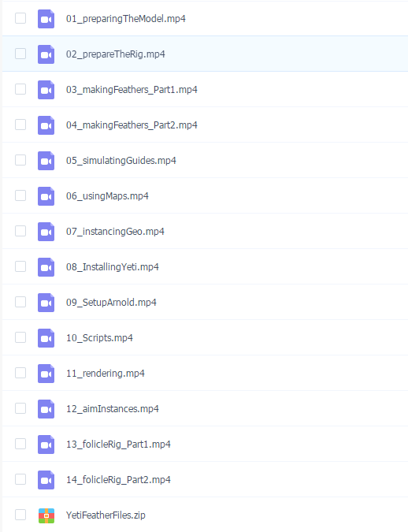Click the video icon for 01_preparingTheModel.mp4

point(46,19)
